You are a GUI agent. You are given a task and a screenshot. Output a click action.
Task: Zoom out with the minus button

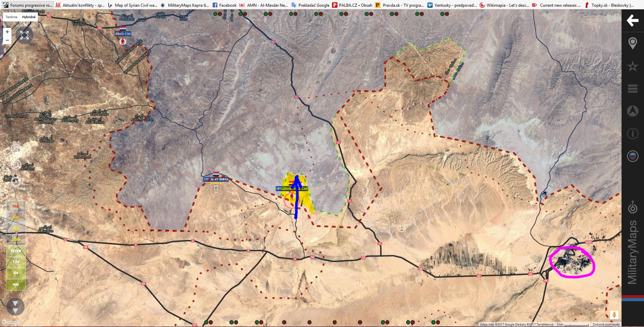tap(7, 40)
